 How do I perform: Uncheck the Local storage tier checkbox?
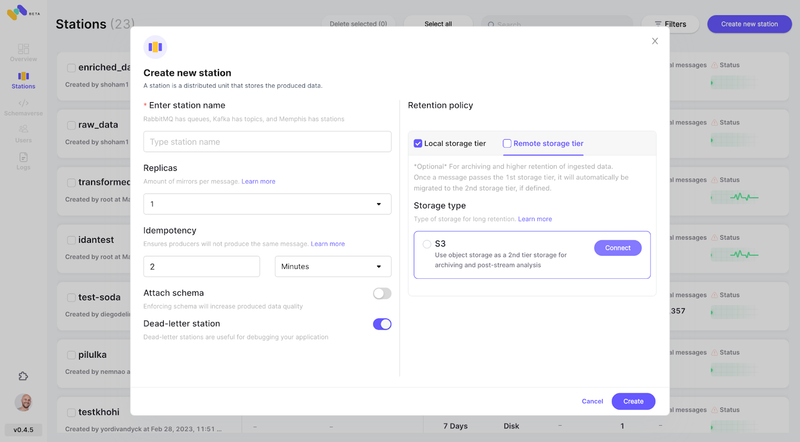(x=418, y=144)
